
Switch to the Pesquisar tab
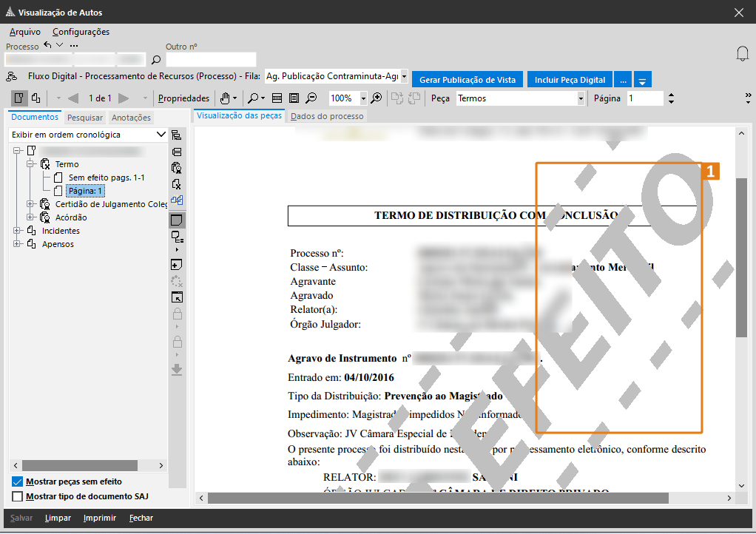85,118
